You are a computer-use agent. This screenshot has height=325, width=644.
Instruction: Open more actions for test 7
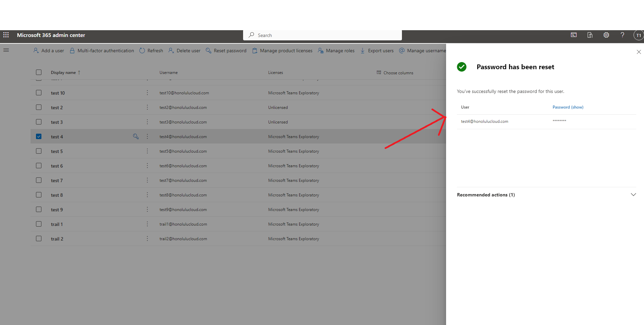(147, 180)
